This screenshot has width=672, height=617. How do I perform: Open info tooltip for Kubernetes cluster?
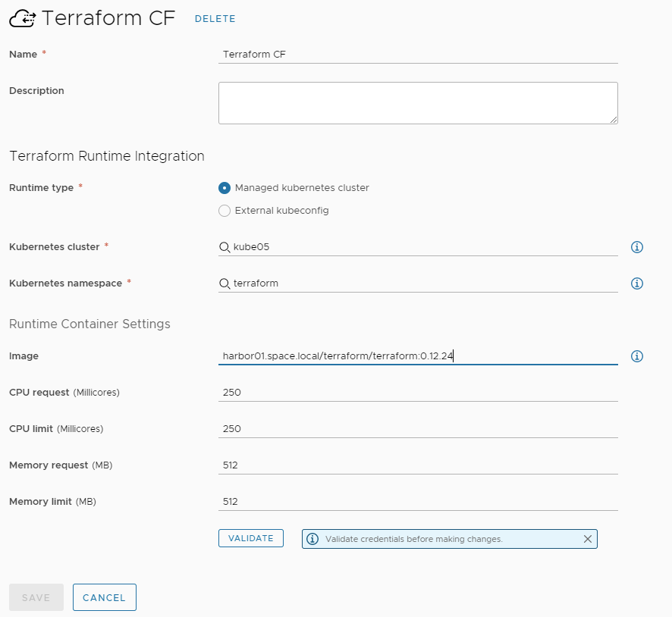pyautogui.click(x=637, y=247)
